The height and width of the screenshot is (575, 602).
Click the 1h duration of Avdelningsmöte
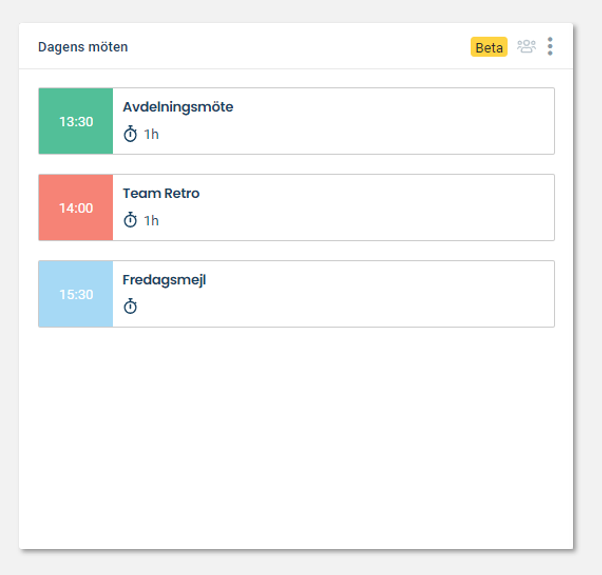(x=151, y=134)
